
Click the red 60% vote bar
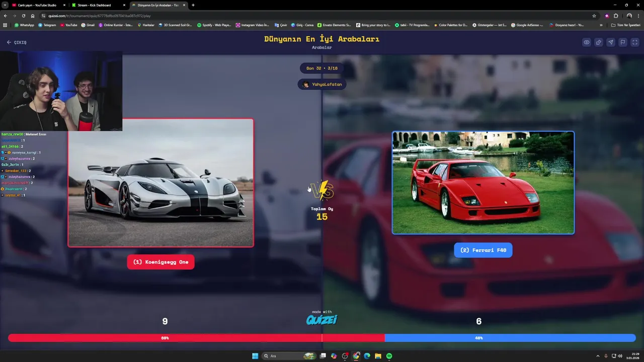click(x=196, y=338)
